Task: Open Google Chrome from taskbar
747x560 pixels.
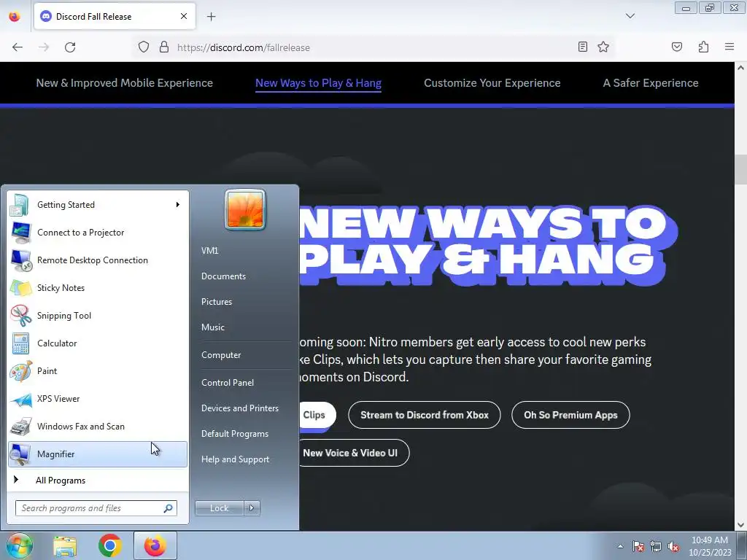Action: click(x=110, y=545)
